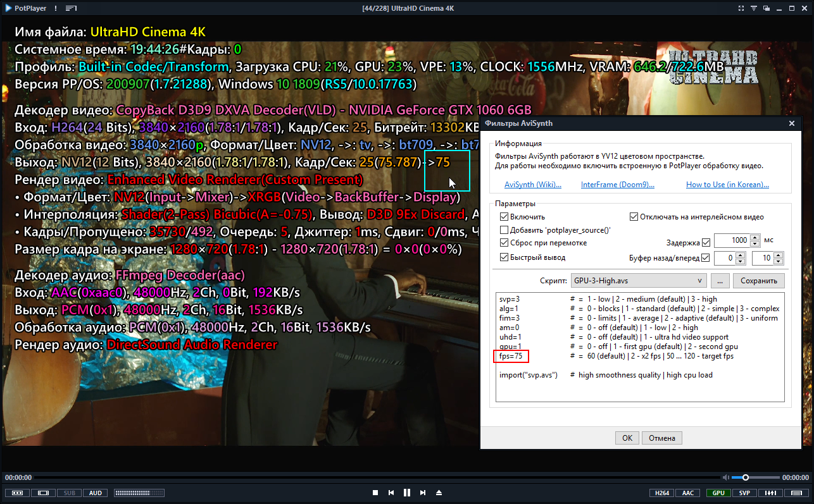This screenshot has width=814, height=504.
Task: Click the 'Сохранить' button
Action: point(760,280)
